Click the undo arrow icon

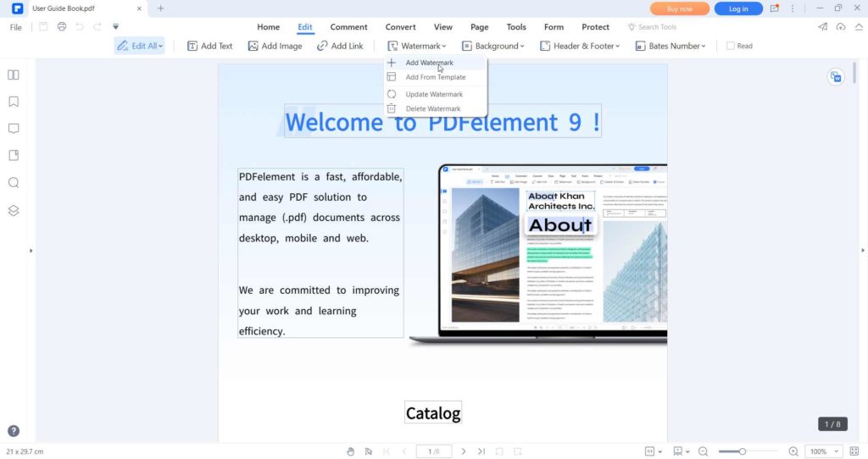pyautogui.click(x=80, y=26)
